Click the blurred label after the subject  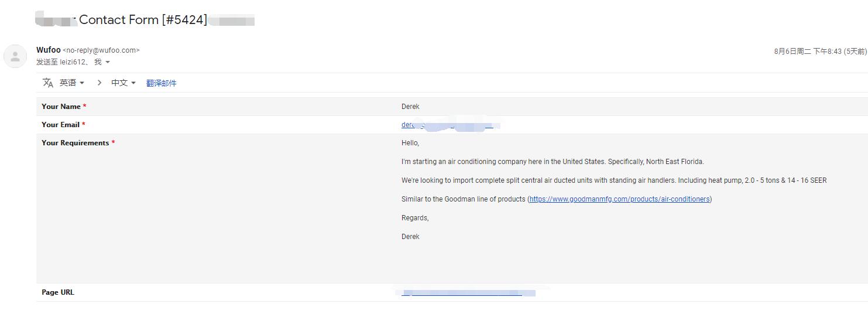232,21
